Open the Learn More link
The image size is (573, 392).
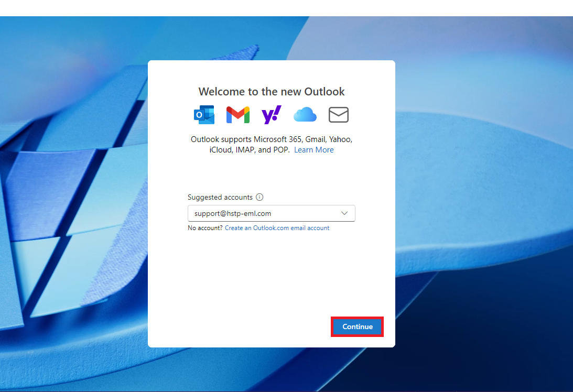[x=313, y=150]
